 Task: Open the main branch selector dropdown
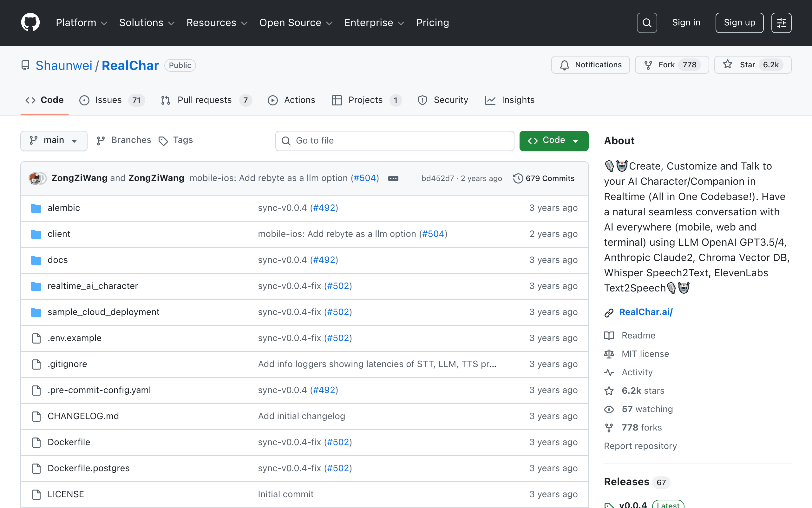pos(54,140)
